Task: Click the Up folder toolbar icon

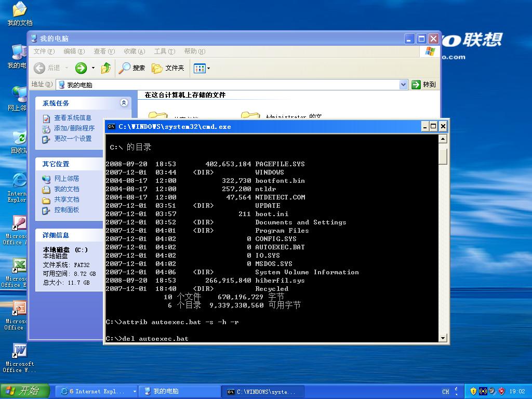Action: (106, 68)
